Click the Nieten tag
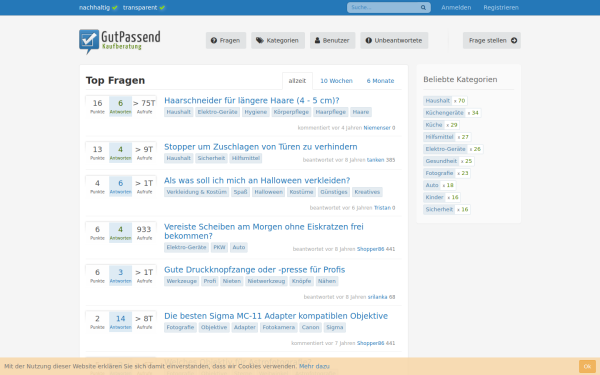Image resolution: width=600 pixels, height=375 pixels. coord(232,281)
